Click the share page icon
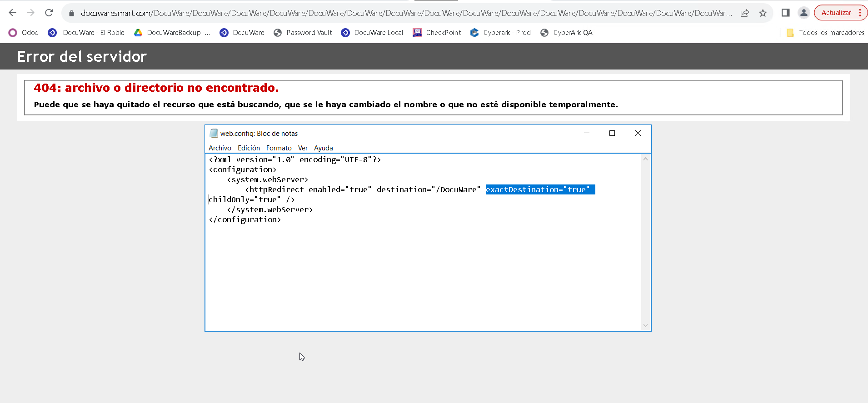The height and width of the screenshot is (403, 868). pyautogui.click(x=744, y=13)
